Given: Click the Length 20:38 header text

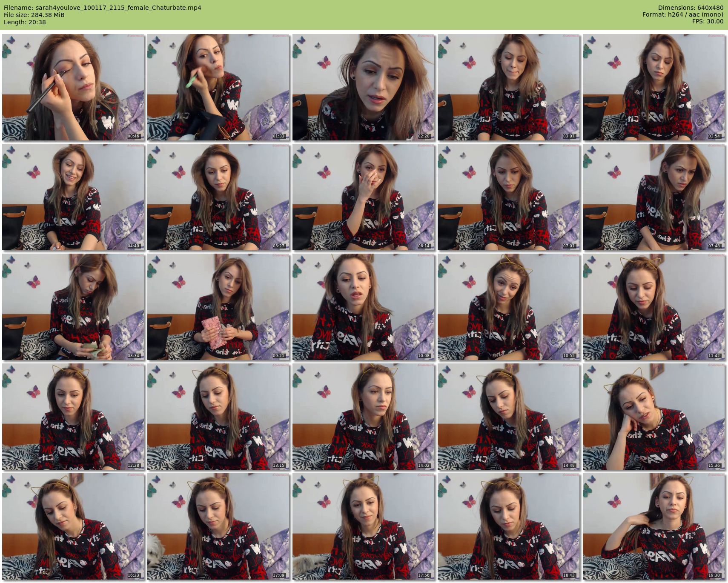Looking at the screenshot, I should [x=25, y=22].
